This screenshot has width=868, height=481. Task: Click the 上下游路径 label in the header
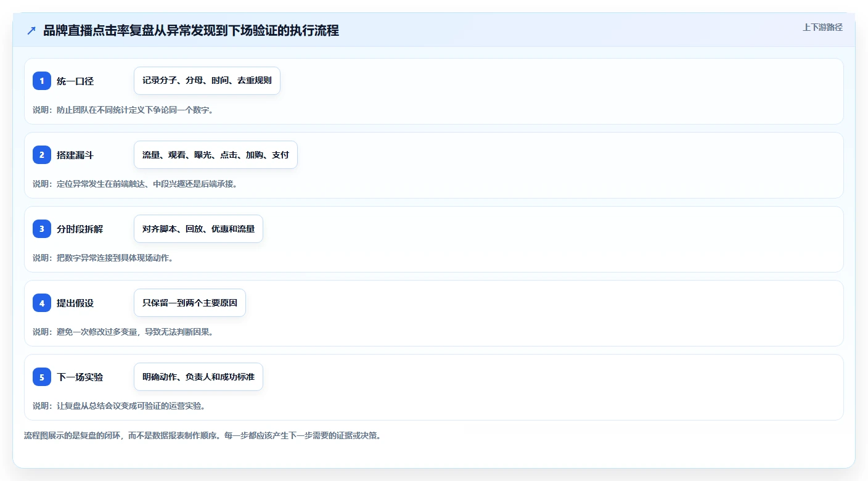pyautogui.click(x=822, y=27)
